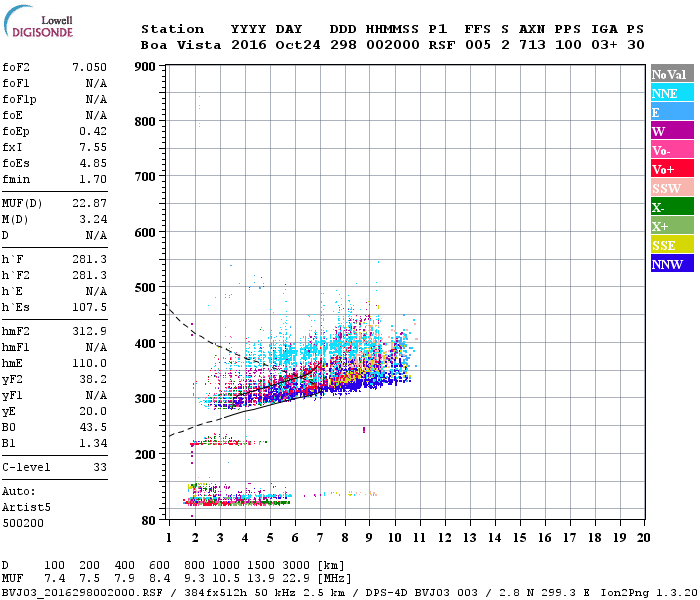Click the 15 MHz frequency axis label
700x600 pixels.
pos(519,538)
